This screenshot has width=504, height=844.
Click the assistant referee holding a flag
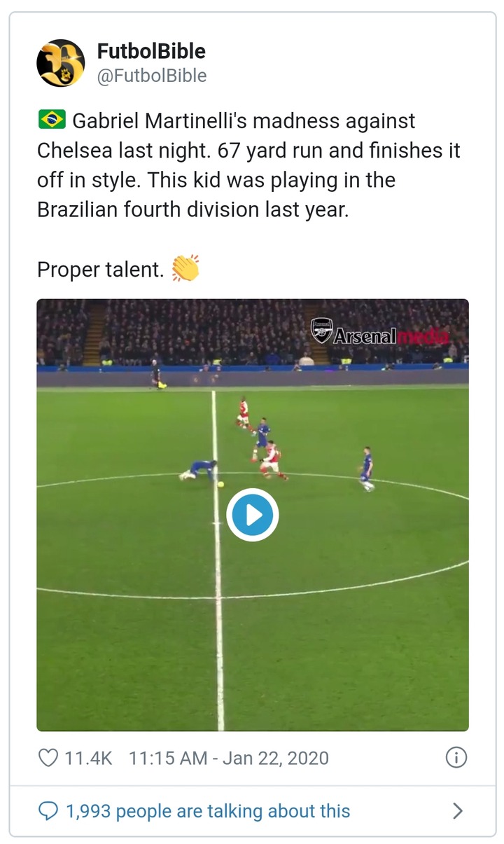tap(156, 373)
